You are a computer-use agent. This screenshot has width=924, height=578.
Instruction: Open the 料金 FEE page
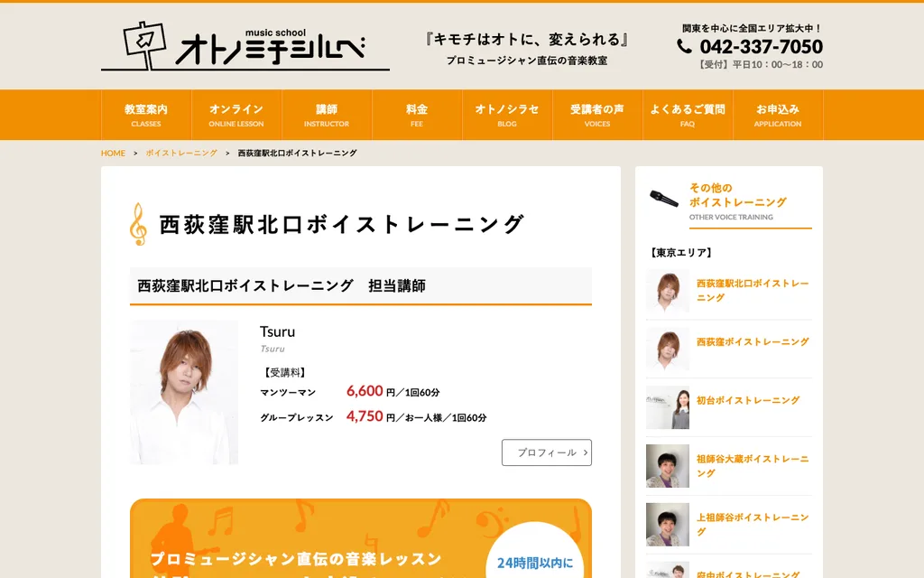(x=417, y=115)
